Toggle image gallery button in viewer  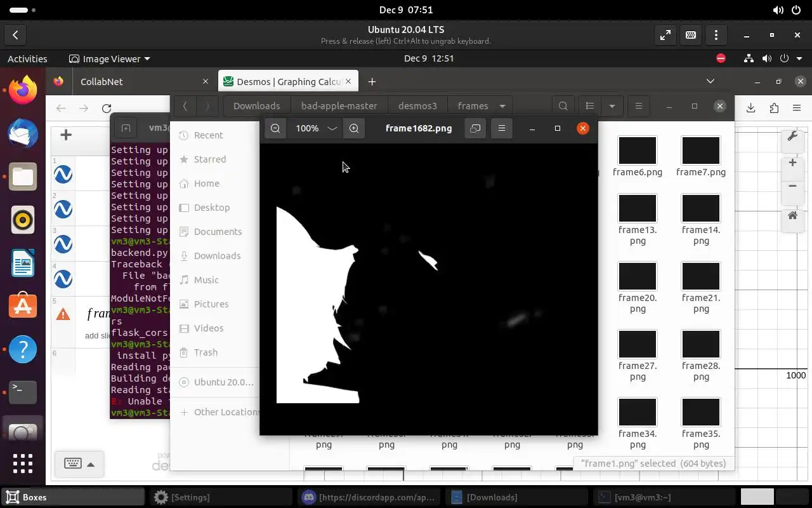point(475,128)
